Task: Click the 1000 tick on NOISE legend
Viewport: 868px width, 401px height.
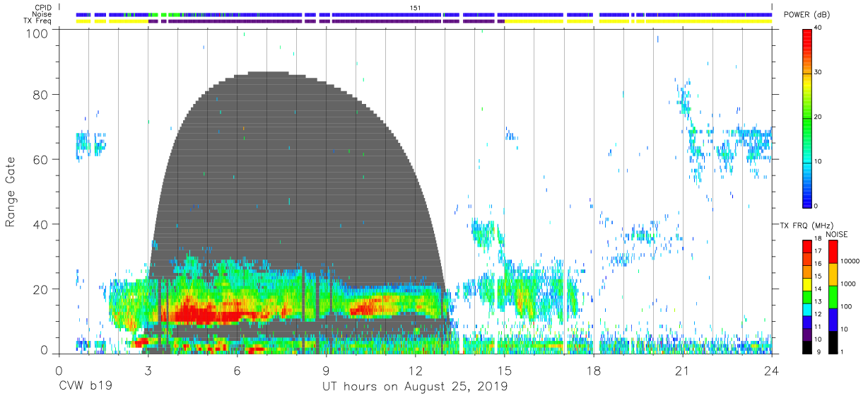Action: [849, 284]
